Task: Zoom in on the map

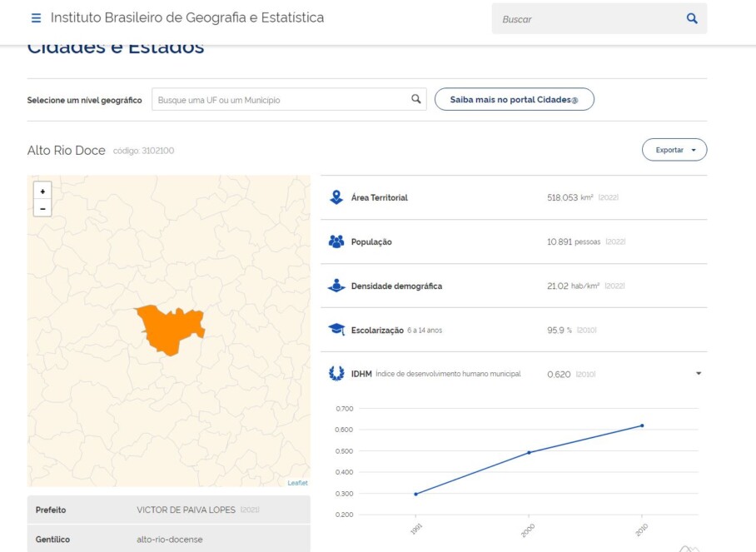Action: point(42,191)
